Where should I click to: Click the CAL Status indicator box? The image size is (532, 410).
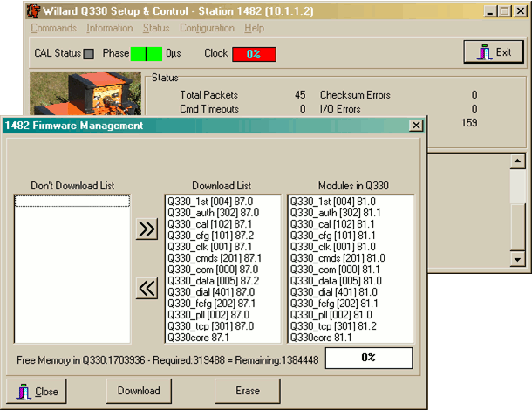coord(89,53)
